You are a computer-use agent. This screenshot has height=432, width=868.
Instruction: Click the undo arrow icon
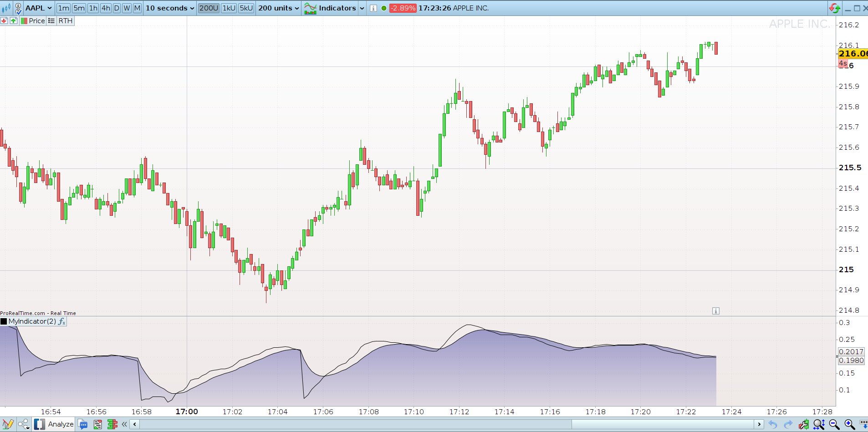point(773,425)
